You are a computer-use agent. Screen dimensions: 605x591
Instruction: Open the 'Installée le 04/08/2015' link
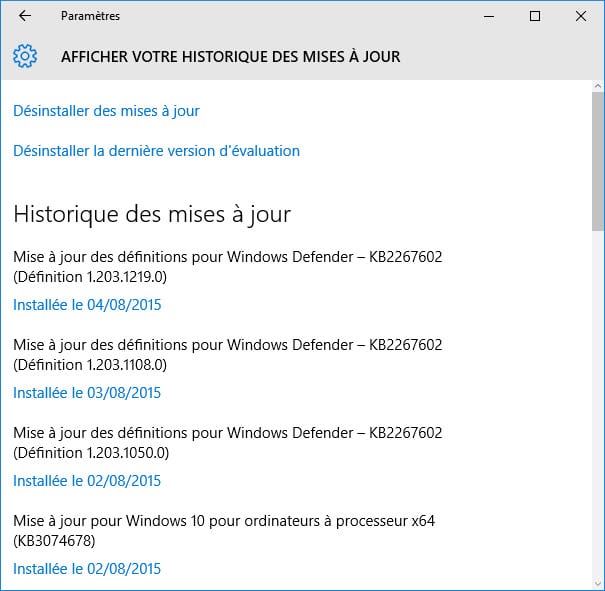coord(87,305)
